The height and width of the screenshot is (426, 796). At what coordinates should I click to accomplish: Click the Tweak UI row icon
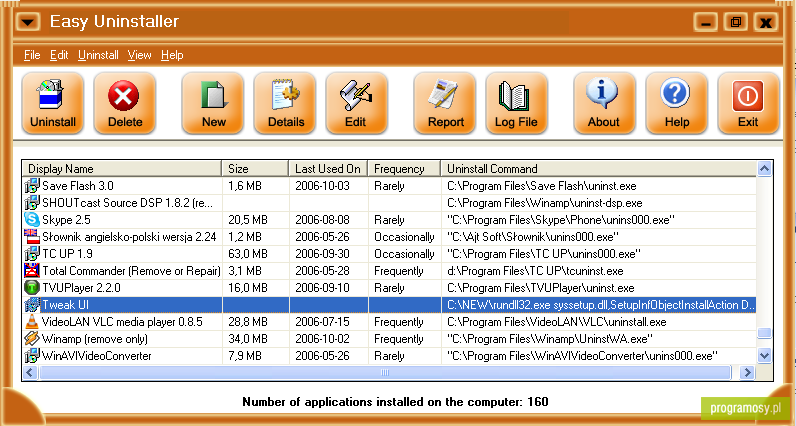point(32,305)
